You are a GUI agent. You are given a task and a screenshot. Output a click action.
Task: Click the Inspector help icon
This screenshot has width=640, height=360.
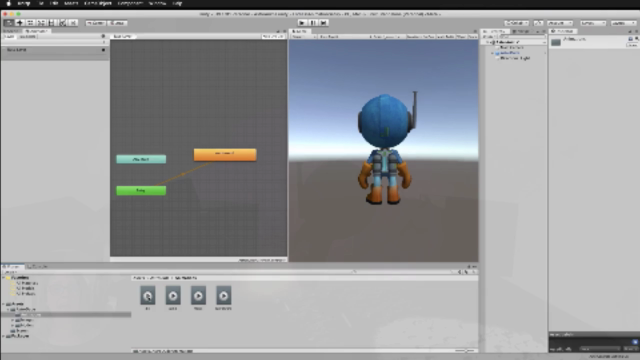click(630, 39)
